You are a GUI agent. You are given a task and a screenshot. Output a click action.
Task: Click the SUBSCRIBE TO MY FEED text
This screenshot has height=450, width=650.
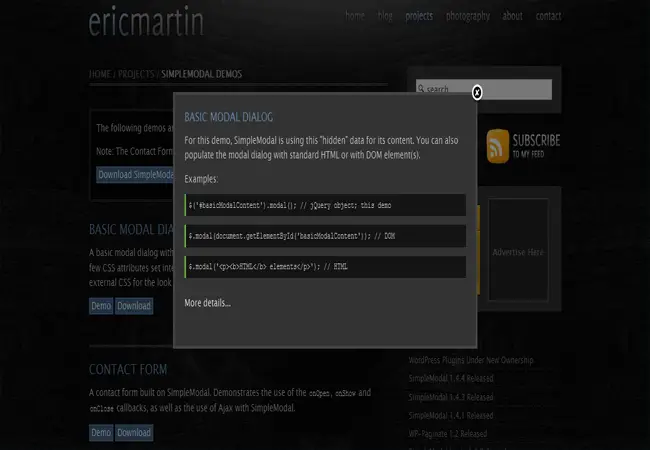pos(536,145)
